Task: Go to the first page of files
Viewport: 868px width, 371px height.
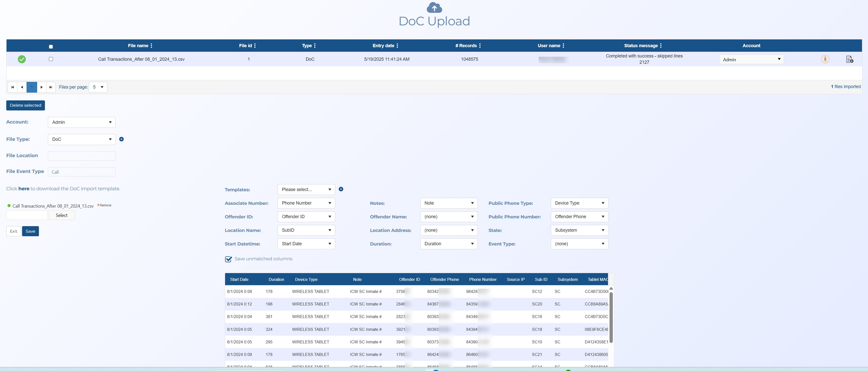Action: click(x=13, y=87)
